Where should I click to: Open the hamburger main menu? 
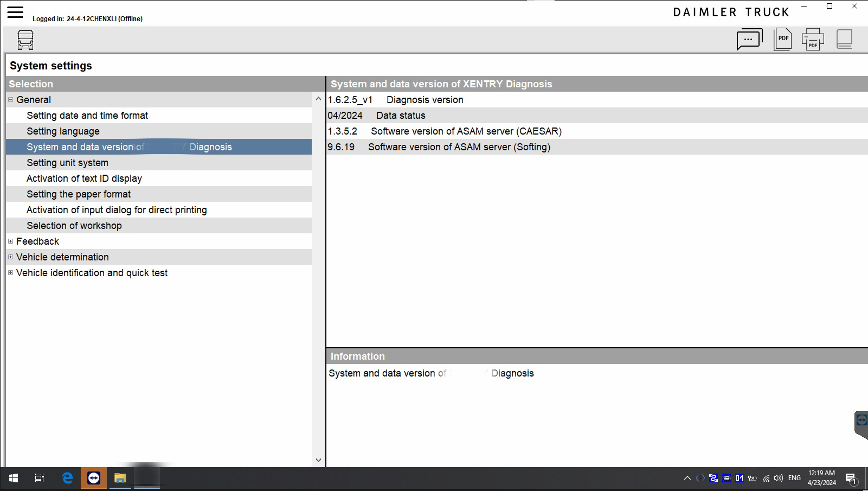15,12
